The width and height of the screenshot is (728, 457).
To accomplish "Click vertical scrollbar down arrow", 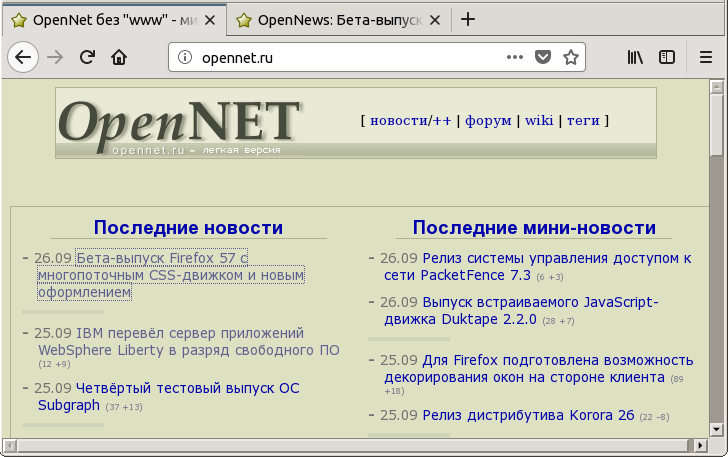I will (x=717, y=430).
